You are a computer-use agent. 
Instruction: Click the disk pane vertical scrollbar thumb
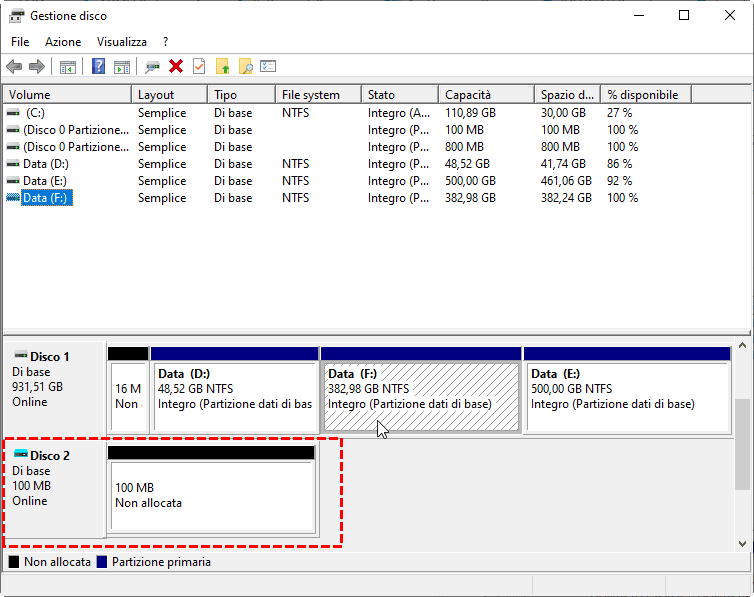(742, 445)
